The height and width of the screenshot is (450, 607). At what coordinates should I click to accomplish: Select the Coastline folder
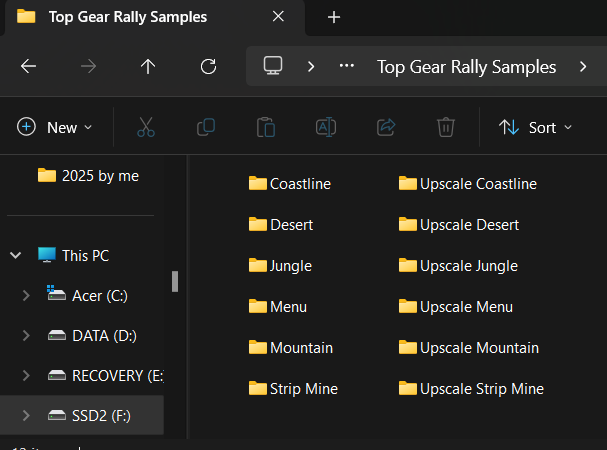[x=290, y=184]
